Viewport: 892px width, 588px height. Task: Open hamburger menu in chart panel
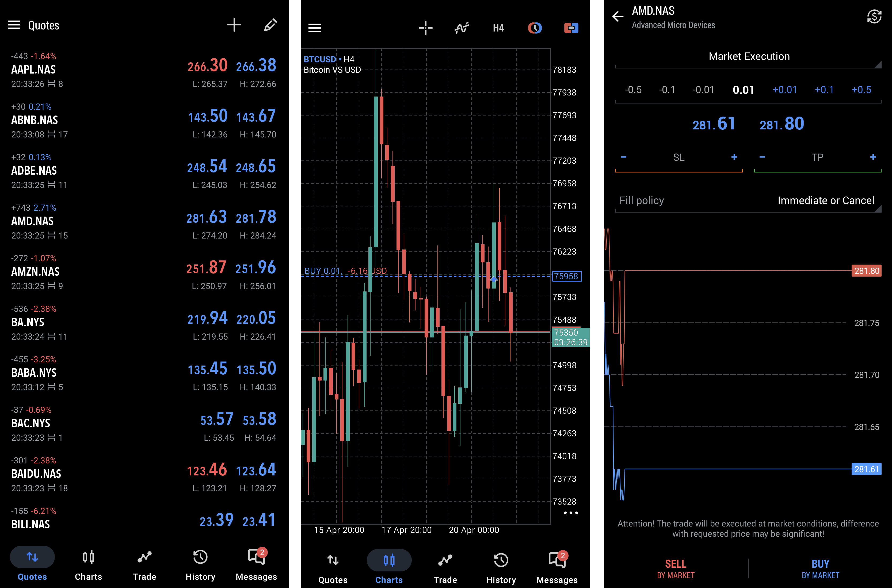315,28
